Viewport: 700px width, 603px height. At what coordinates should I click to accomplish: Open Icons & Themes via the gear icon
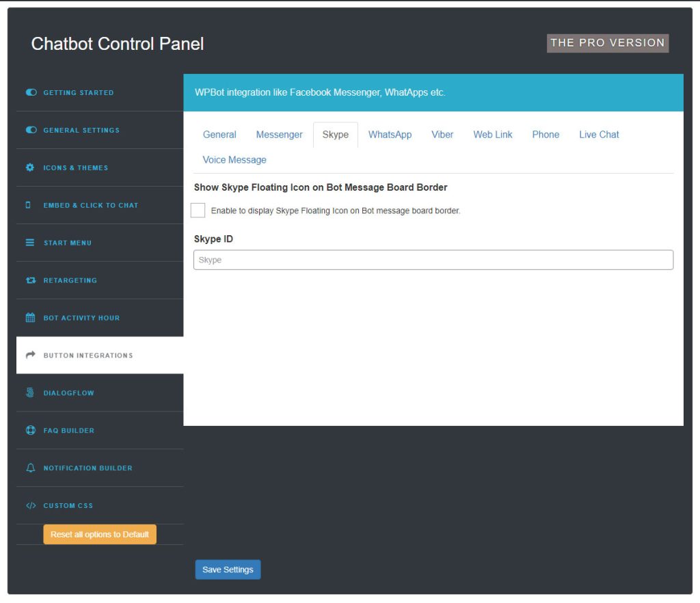pyautogui.click(x=30, y=167)
